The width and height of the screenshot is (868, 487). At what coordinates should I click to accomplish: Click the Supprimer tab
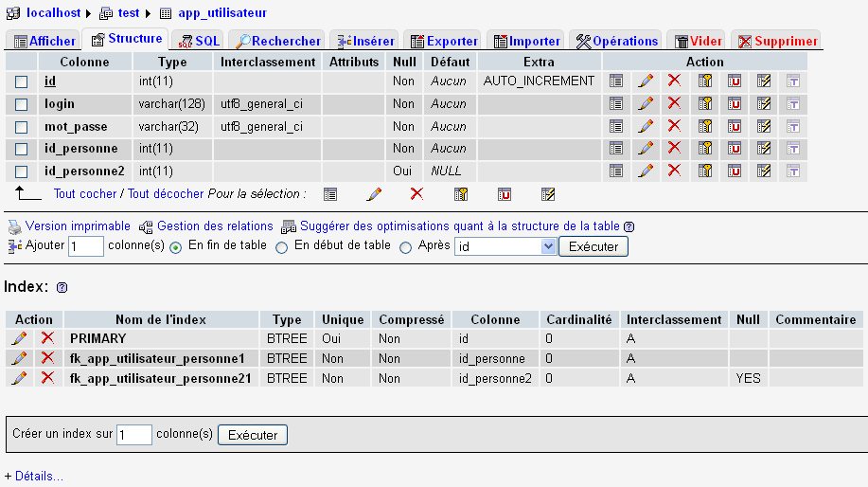pos(777,41)
